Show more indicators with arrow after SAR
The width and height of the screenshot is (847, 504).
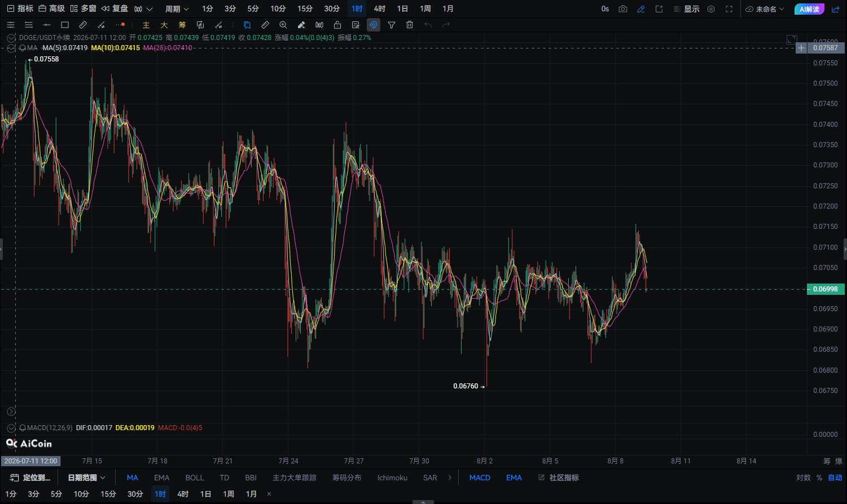click(450, 478)
